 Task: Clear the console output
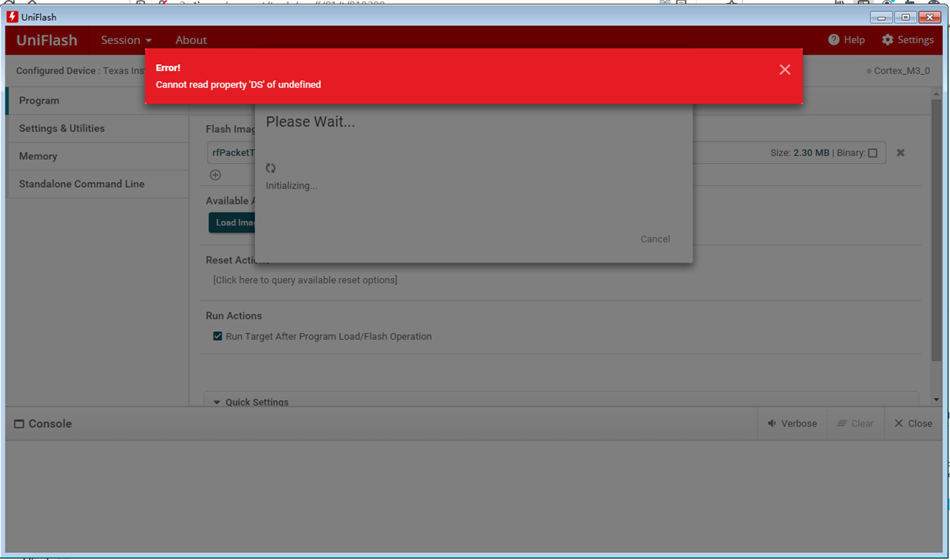click(x=856, y=423)
